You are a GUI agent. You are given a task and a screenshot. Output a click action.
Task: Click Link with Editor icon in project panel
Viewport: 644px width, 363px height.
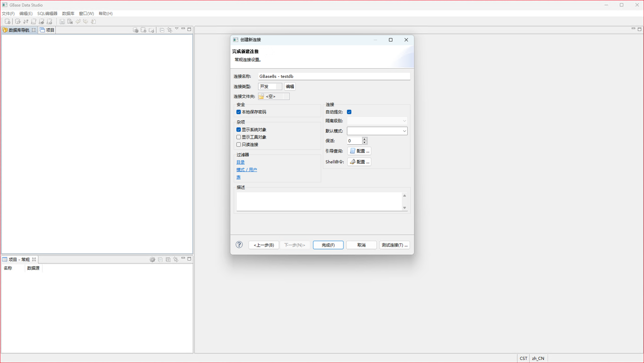click(x=176, y=259)
